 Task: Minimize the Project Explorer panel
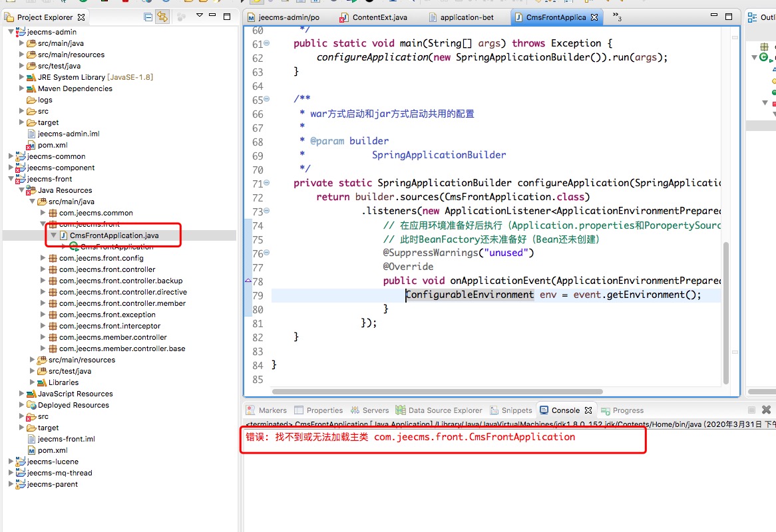213,17
